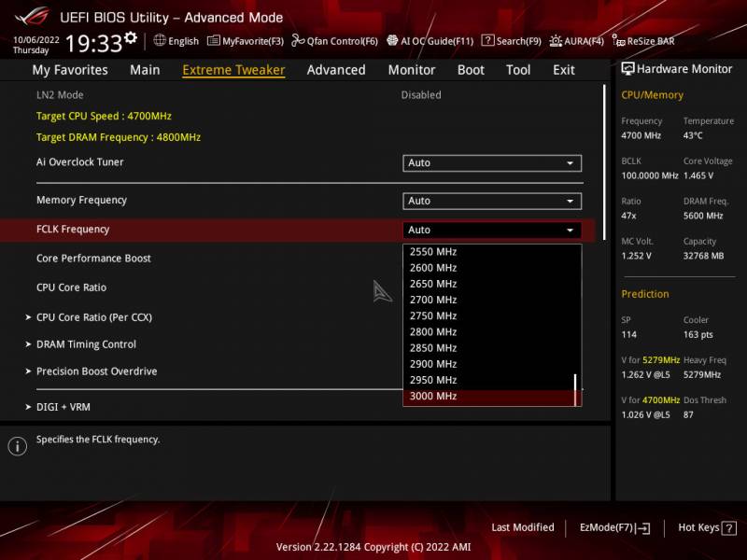
Task: Toggle ReSize BAR icon
Action: click(618, 40)
